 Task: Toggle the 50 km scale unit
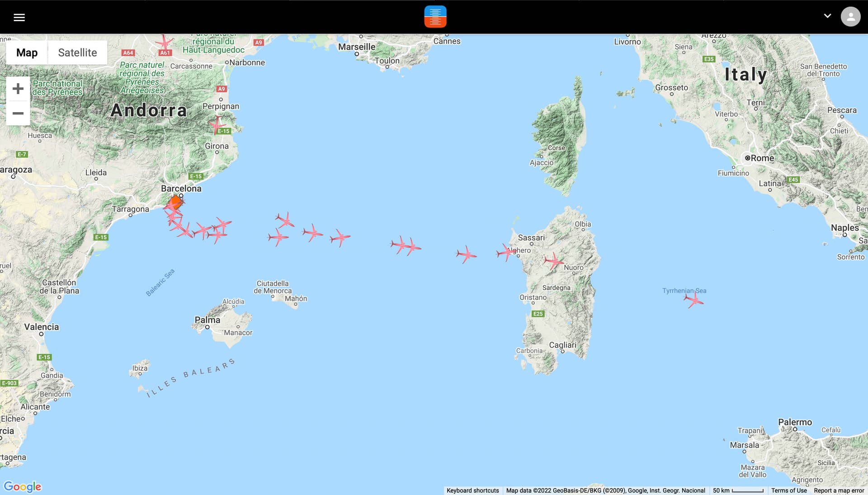tap(738, 490)
